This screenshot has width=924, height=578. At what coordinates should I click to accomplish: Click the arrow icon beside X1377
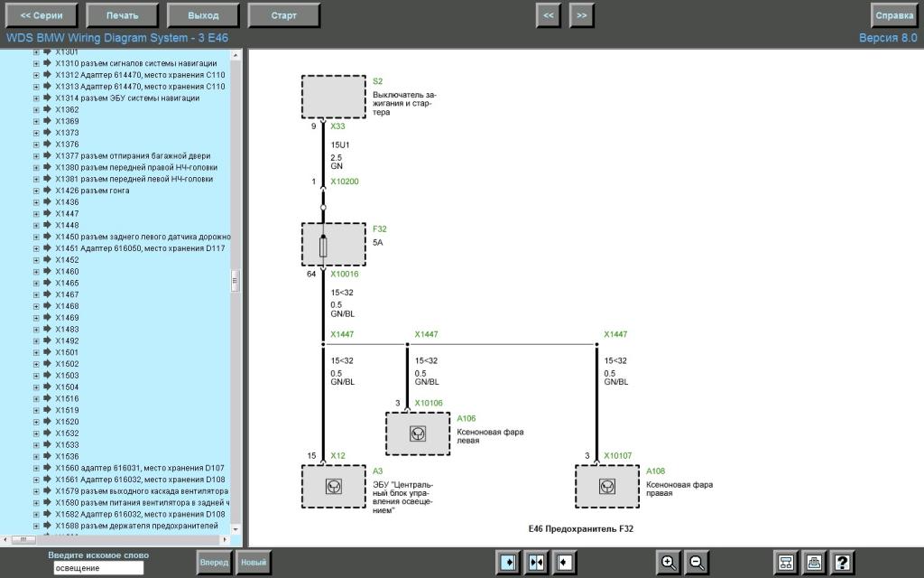tap(47, 155)
